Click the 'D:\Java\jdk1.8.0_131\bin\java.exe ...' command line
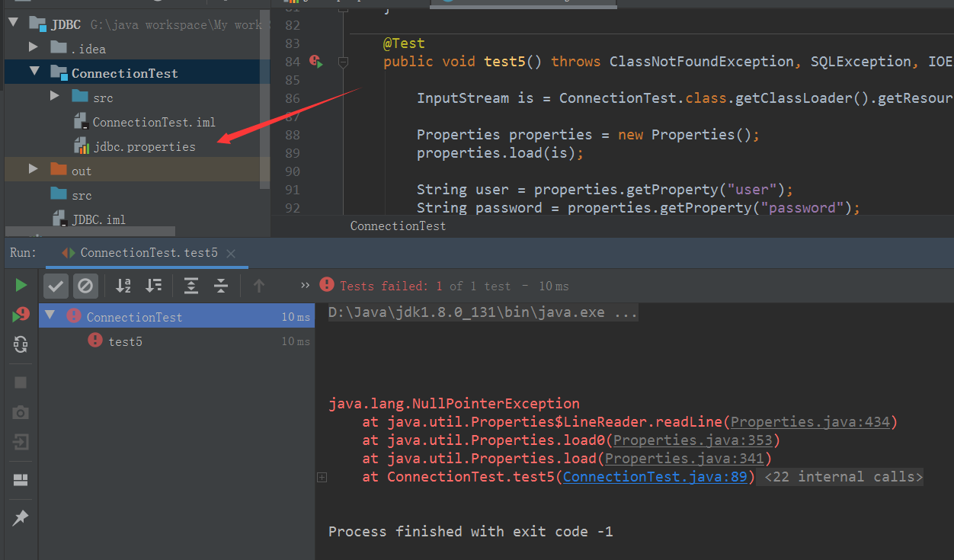The width and height of the screenshot is (954, 560). 483,312
